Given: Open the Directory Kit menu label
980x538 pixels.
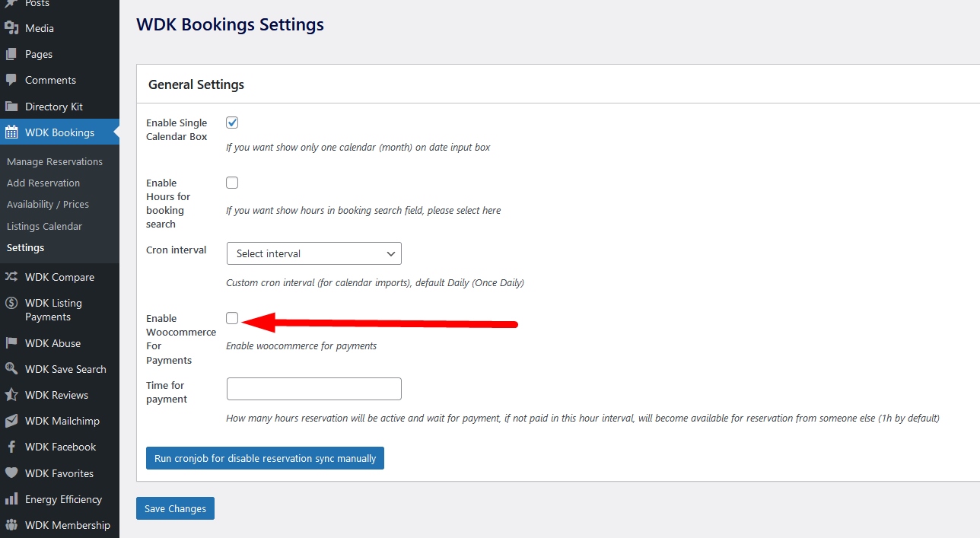Looking at the screenshot, I should coord(54,107).
